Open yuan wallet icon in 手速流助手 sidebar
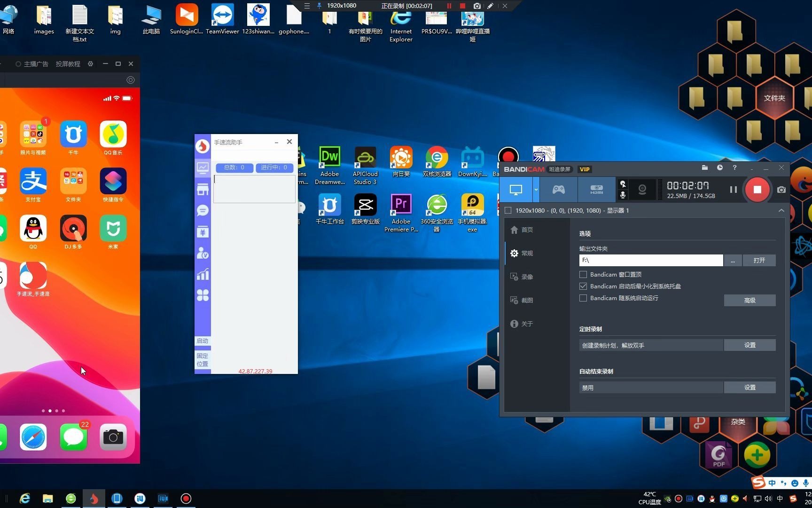Viewport: 812px width, 508px height. (x=203, y=232)
